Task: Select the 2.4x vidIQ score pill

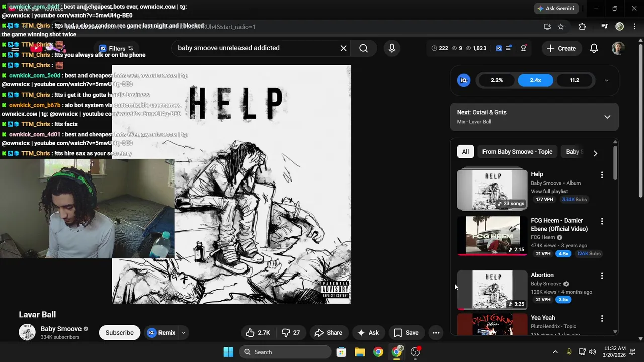Action: tap(535, 80)
